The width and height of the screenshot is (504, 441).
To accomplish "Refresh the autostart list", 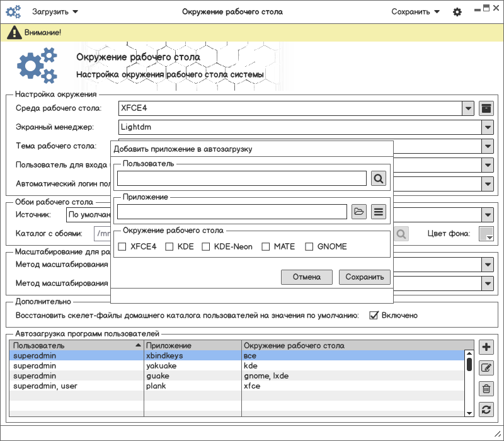I will point(486,409).
